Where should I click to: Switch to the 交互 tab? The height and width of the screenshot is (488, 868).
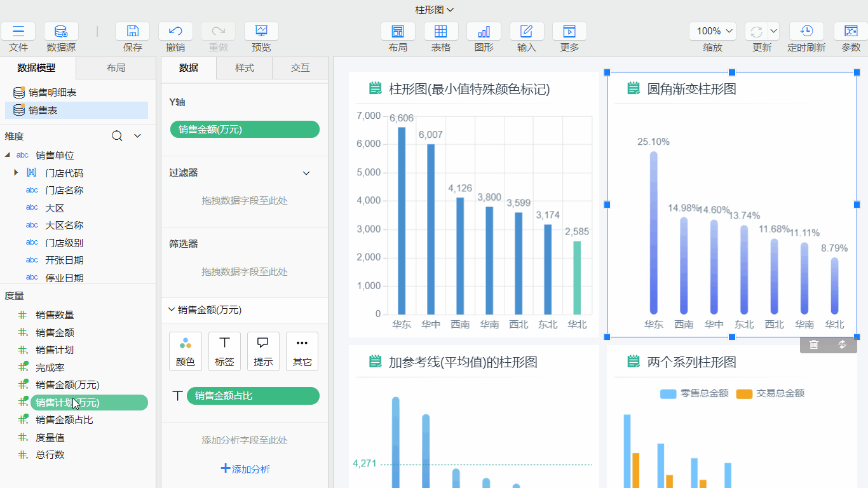pos(300,68)
